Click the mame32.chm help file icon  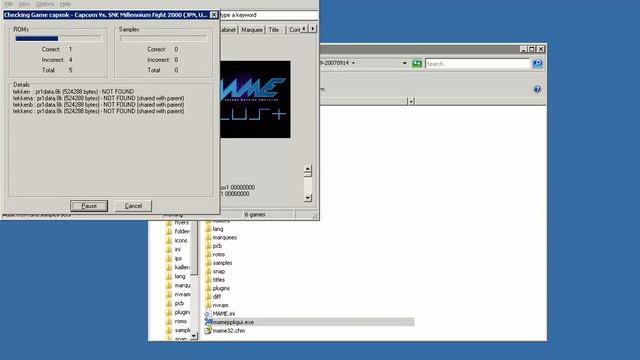(x=209, y=331)
